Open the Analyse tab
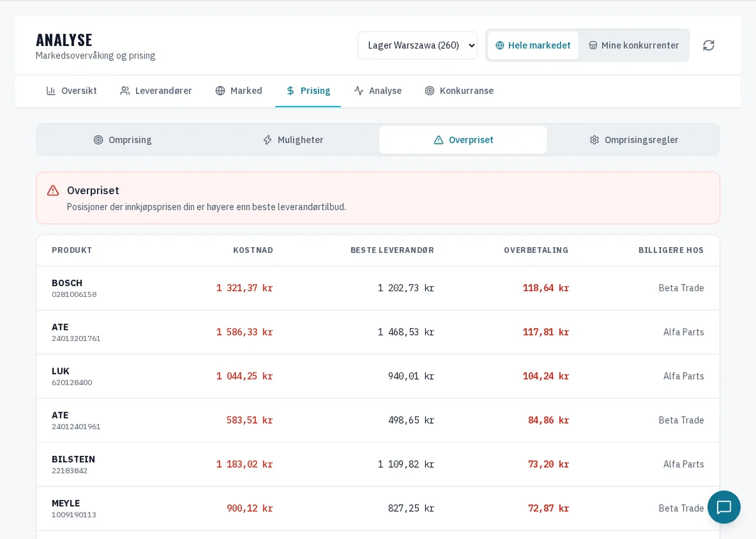756x539 pixels. pyautogui.click(x=378, y=91)
